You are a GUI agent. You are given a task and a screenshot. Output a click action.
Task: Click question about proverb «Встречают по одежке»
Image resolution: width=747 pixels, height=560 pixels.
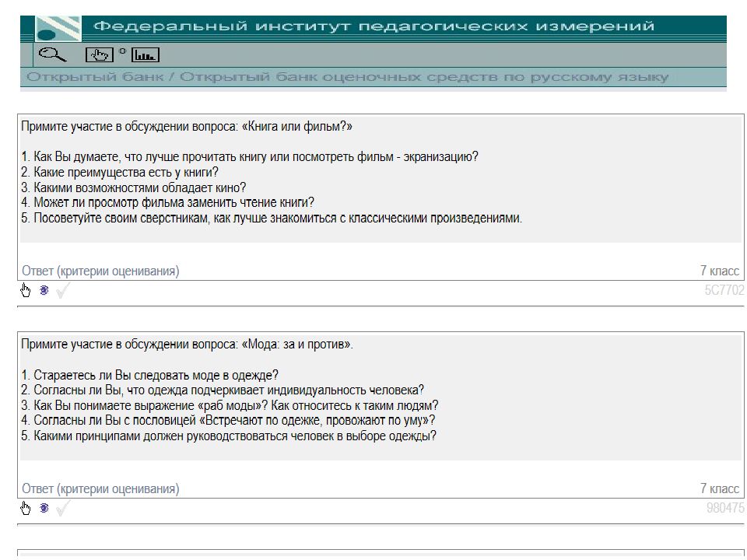[228, 421]
